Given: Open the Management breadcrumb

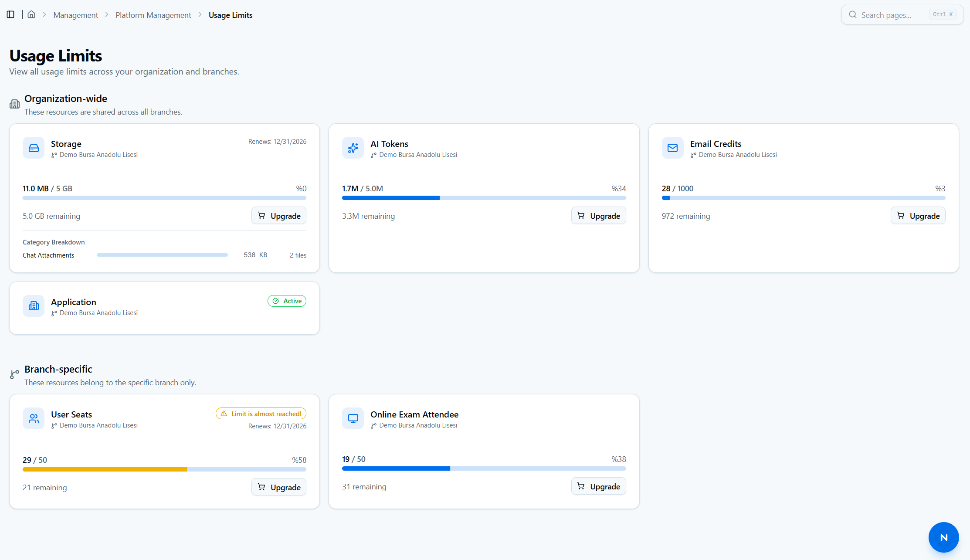Looking at the screenshot, I should [x=76, y=15].
